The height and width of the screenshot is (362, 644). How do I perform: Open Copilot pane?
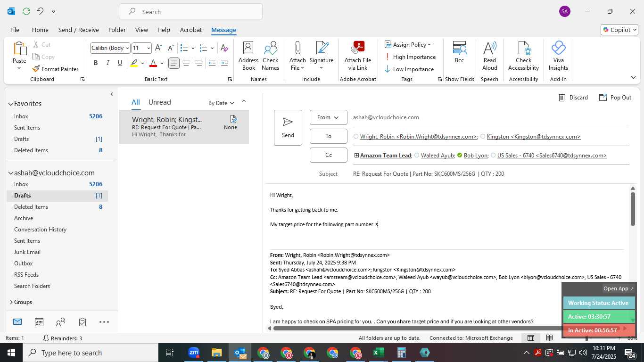619,30
